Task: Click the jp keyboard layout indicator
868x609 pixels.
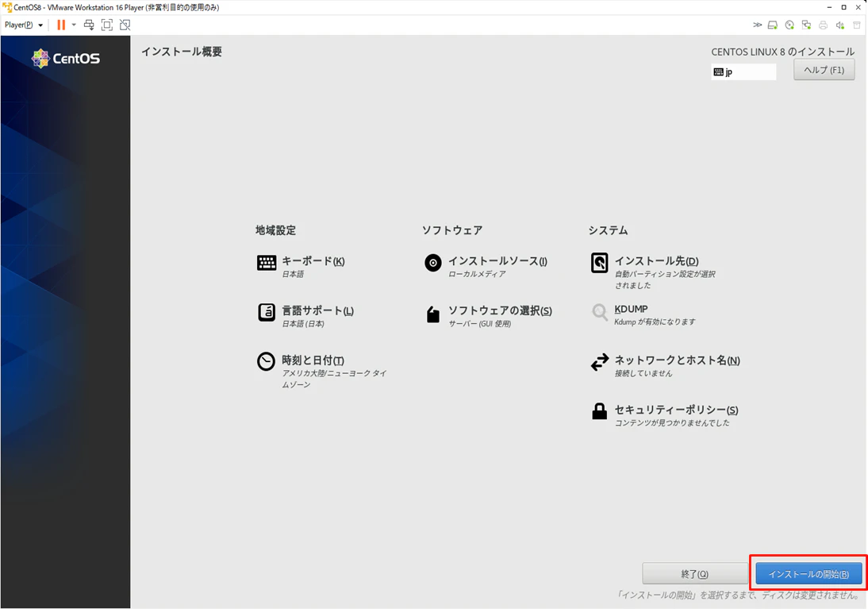Action: (743, 72)
